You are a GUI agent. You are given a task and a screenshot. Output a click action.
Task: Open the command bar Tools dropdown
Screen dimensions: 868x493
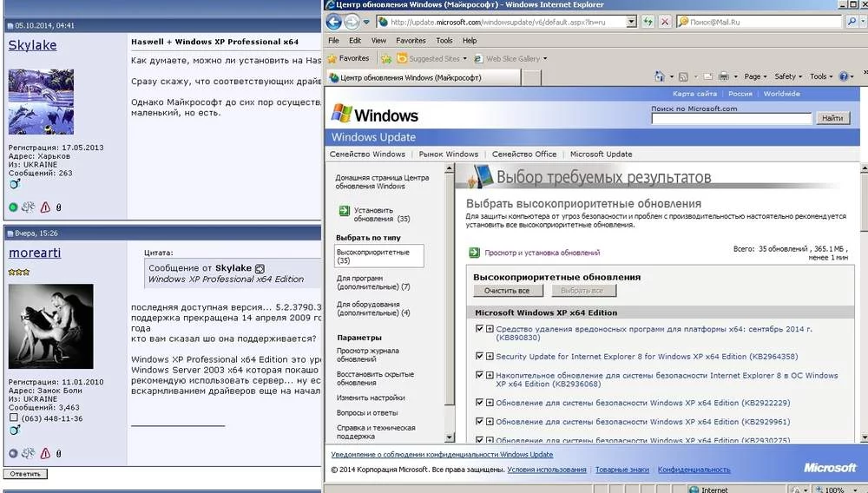(821, 76)
